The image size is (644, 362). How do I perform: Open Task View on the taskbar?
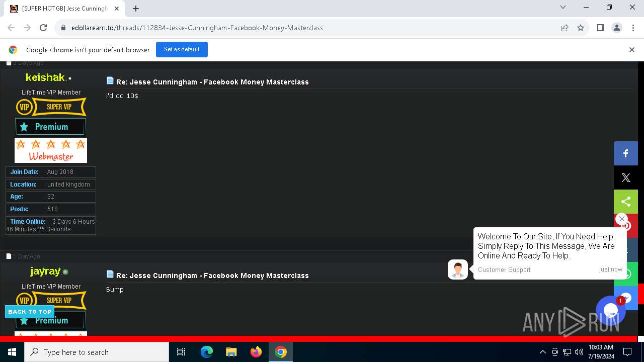(181, 352)
